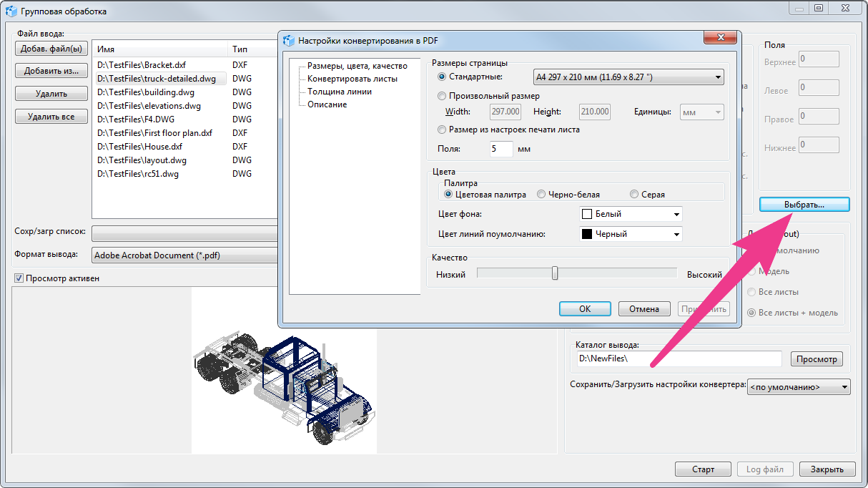Select the Модель layout radio button

click(751, 271)
